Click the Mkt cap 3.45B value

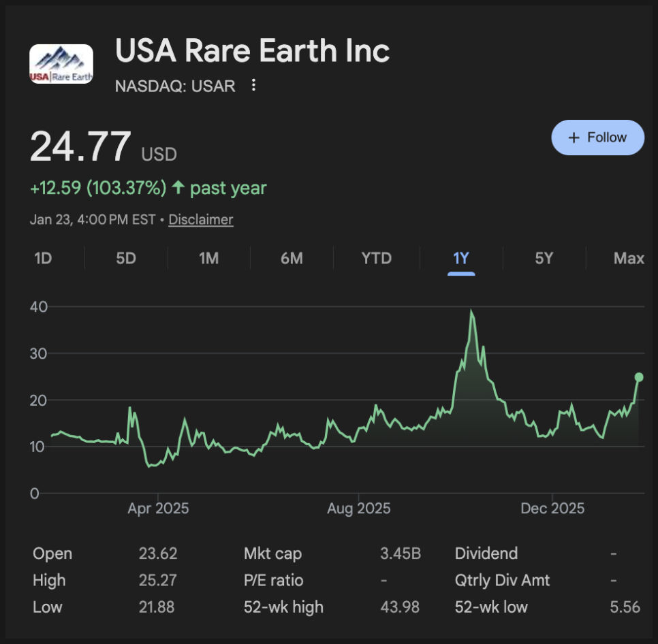point(400,553)
